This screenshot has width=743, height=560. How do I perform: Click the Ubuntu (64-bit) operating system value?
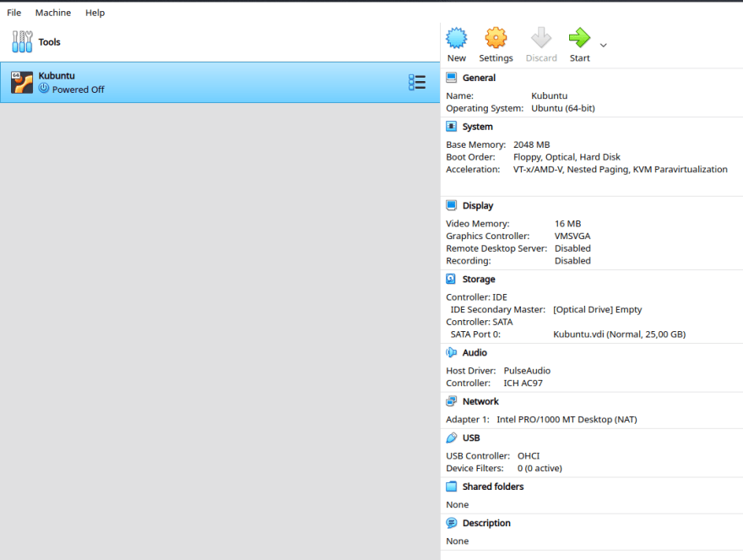point(563,108)
